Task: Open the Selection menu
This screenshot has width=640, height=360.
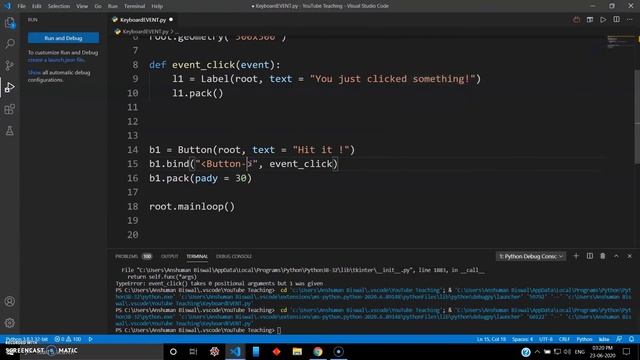Action: tap(59, 6)
